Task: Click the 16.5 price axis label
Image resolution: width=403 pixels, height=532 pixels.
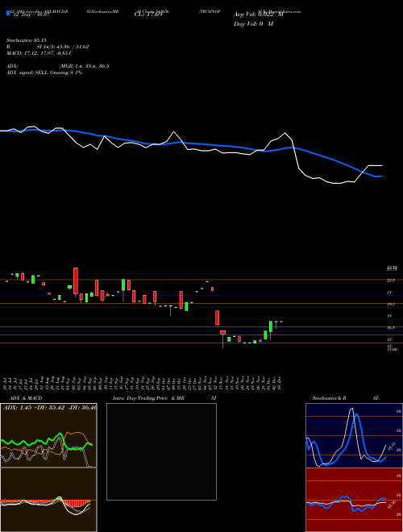Action: [391, 328]
